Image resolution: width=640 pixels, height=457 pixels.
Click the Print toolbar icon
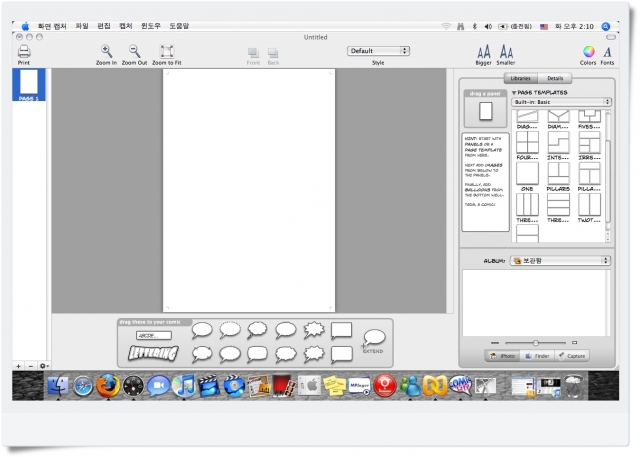pyautogui.click(x=24, y=52)
